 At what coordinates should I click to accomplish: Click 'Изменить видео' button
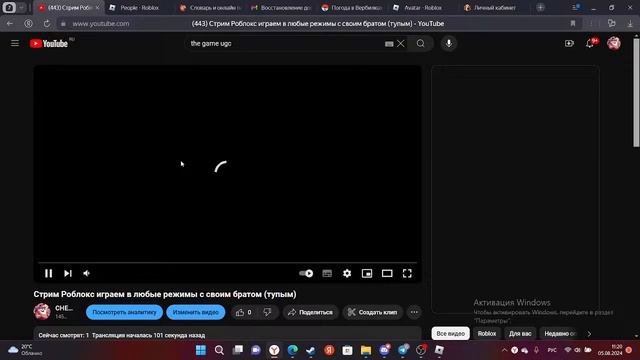(x=196, y=312)
